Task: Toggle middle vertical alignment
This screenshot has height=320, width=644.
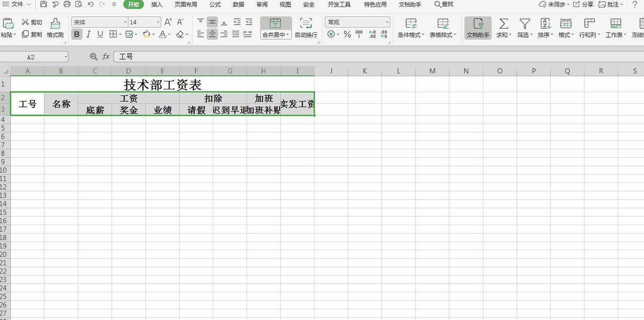Action: (212, 22)
